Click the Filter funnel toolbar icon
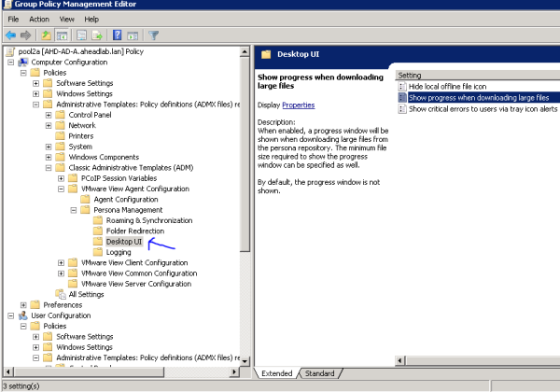 tap(154, 35)
